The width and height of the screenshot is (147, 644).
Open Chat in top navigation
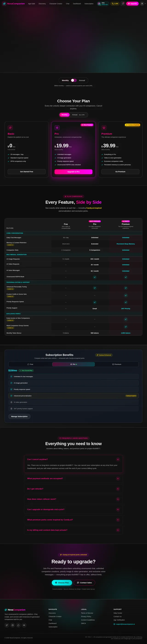(x=68, y=4)
